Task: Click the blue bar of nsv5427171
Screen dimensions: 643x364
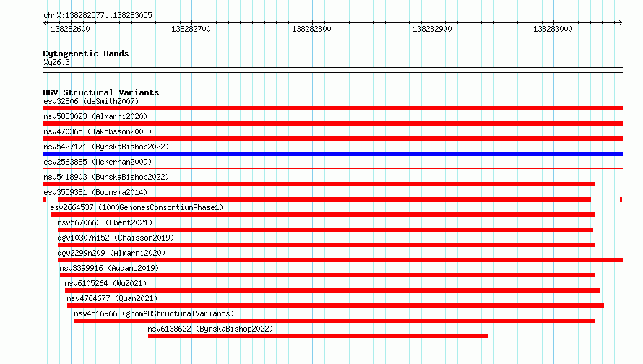Action: point(332,154)
